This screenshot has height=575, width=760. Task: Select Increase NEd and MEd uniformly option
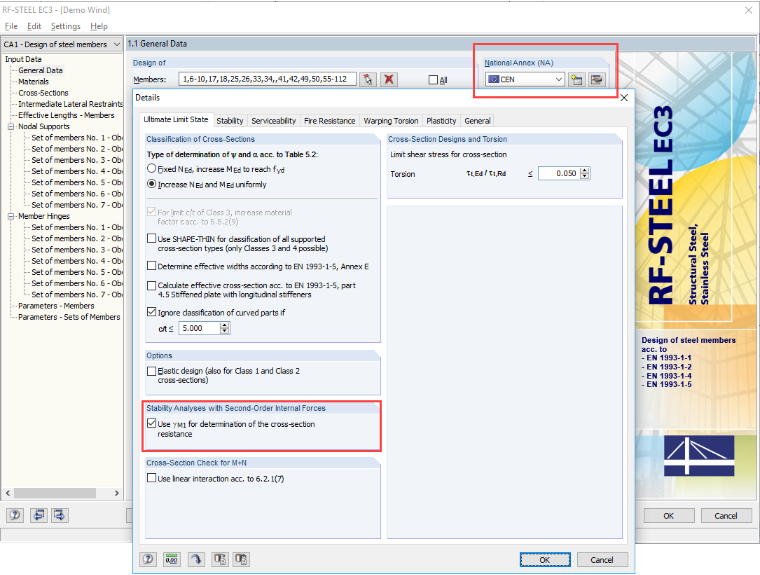point(152,184)
